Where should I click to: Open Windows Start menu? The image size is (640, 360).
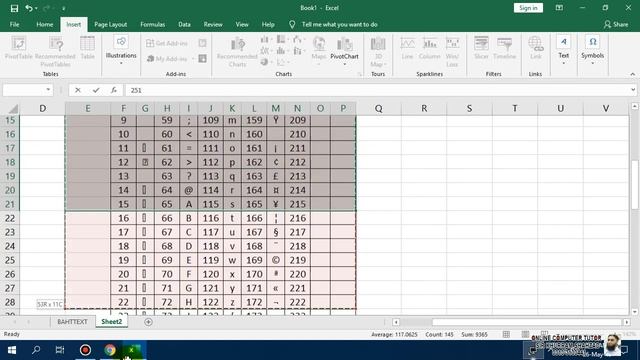12,350
